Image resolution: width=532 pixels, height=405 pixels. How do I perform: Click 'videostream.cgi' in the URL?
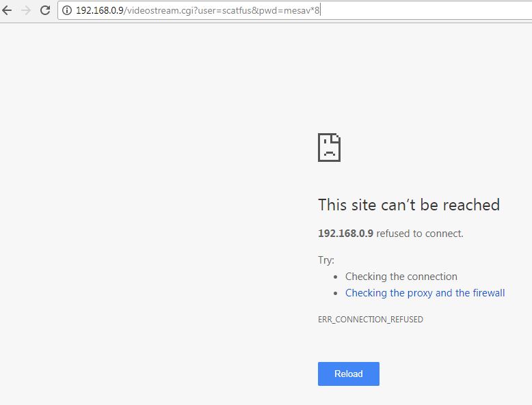click(160, 10)
